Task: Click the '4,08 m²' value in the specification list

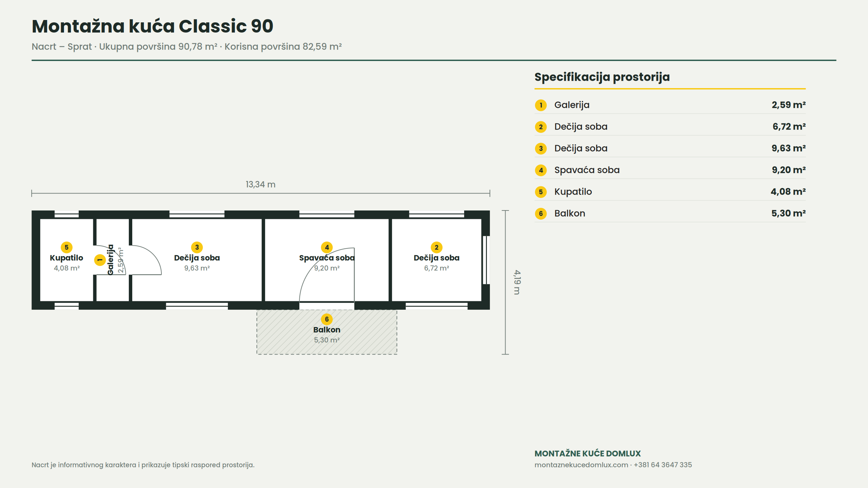Action: pos(788,192)
